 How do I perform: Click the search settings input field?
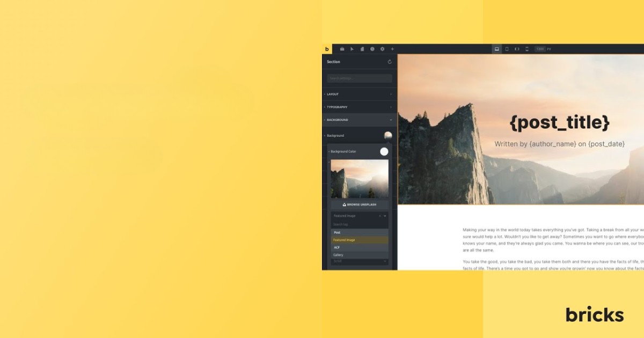tap(358, 78)
